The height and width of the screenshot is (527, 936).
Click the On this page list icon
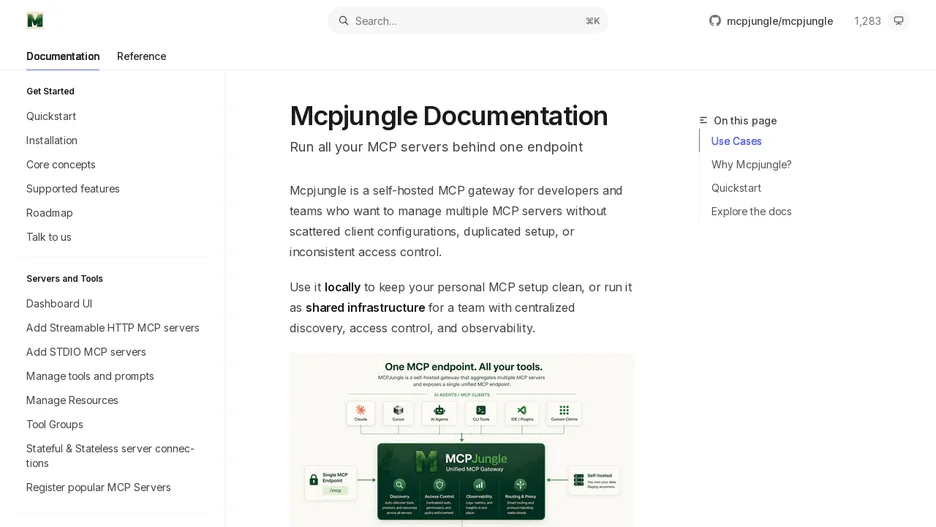[703, 121]
